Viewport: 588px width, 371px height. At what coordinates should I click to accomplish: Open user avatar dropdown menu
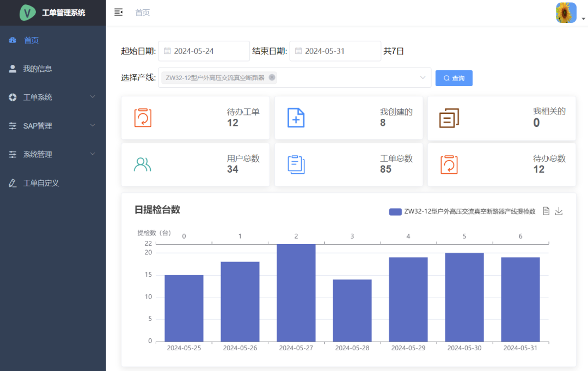tap(570, 13)
